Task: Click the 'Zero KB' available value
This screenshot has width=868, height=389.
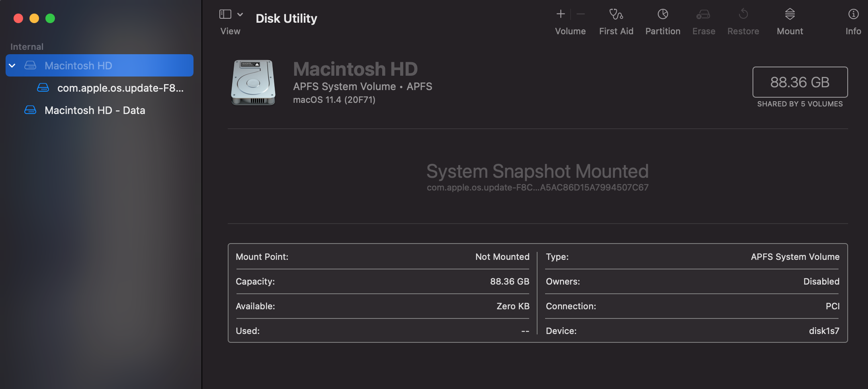Action: [x=513, y=306]
